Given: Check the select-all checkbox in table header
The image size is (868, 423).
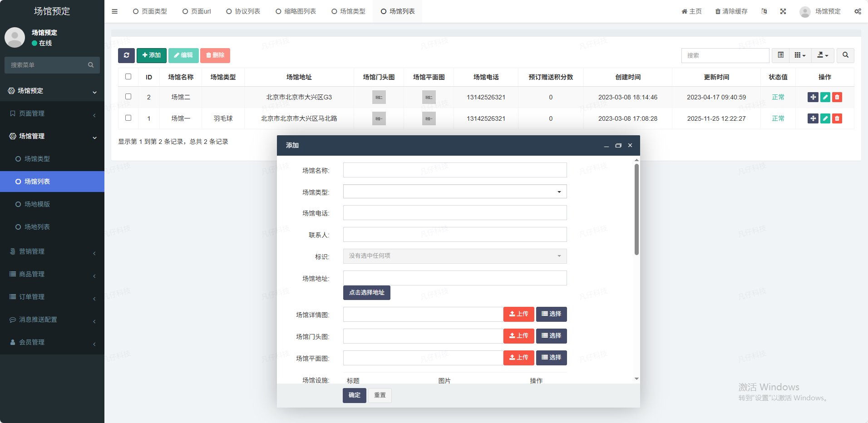Looking at the screenshot, I should pos(128,77).
